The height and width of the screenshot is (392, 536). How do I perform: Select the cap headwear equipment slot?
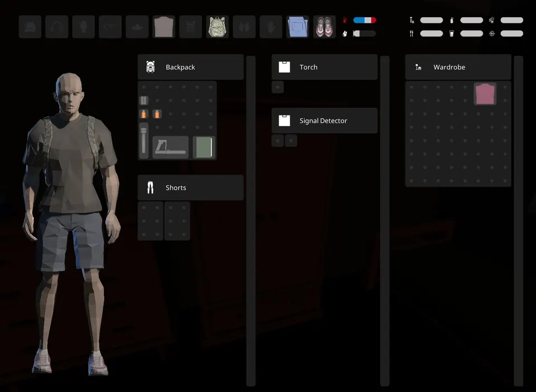pos(30,27)
